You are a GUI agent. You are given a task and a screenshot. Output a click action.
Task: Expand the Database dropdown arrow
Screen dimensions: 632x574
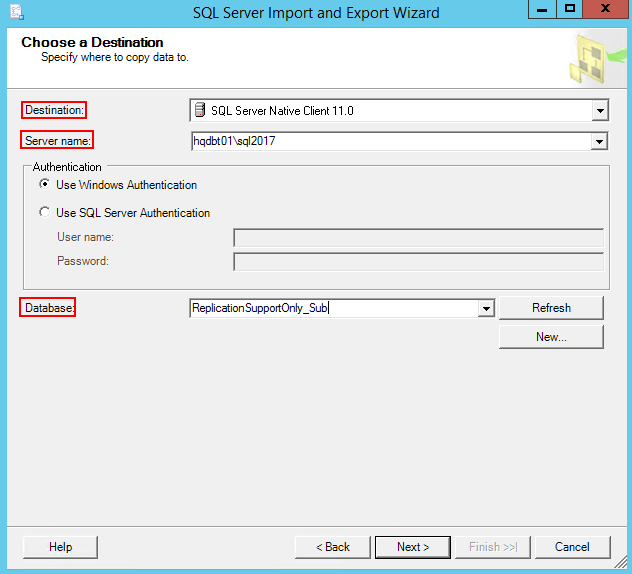point(486,309)
